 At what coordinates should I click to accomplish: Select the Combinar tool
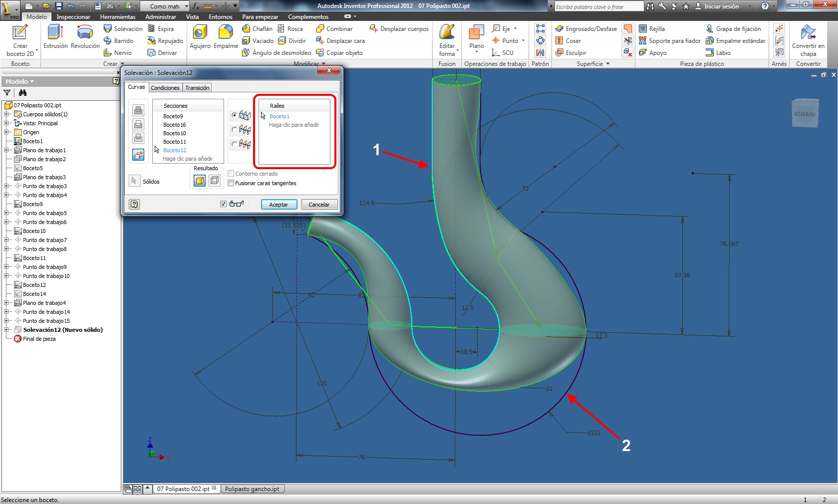tap(334, 28)
